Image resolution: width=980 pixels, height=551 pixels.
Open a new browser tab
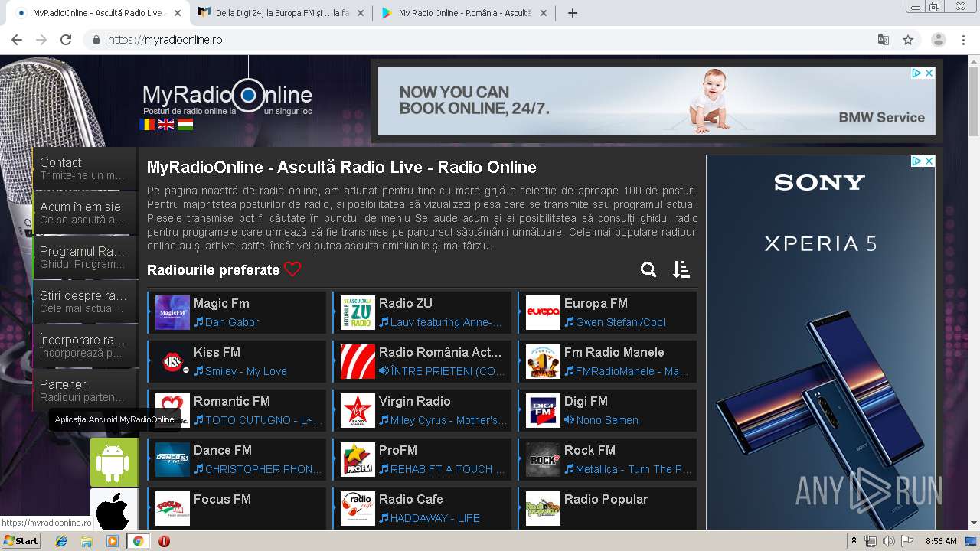tap(572, 13)
